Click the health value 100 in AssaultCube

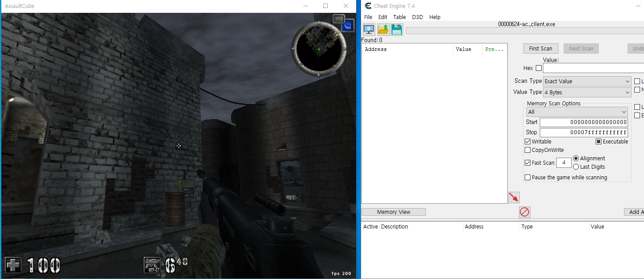click(44, 266)
